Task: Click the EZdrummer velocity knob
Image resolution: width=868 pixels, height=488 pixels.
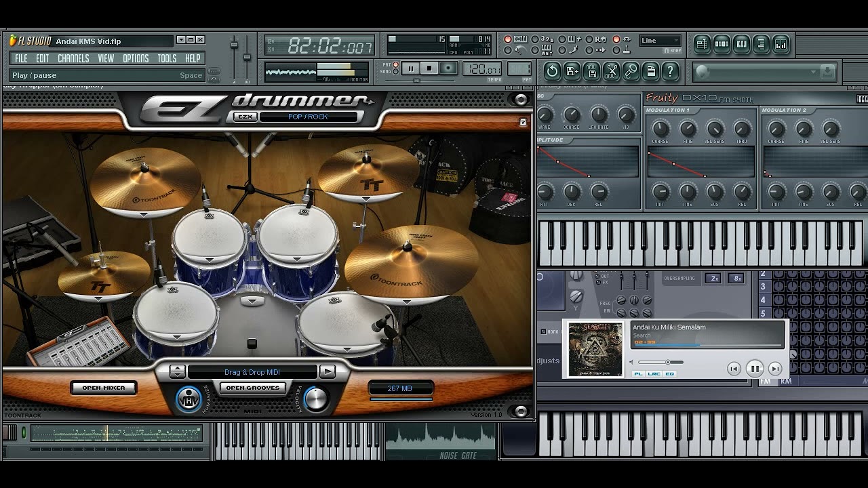Action: coord(315,399)
